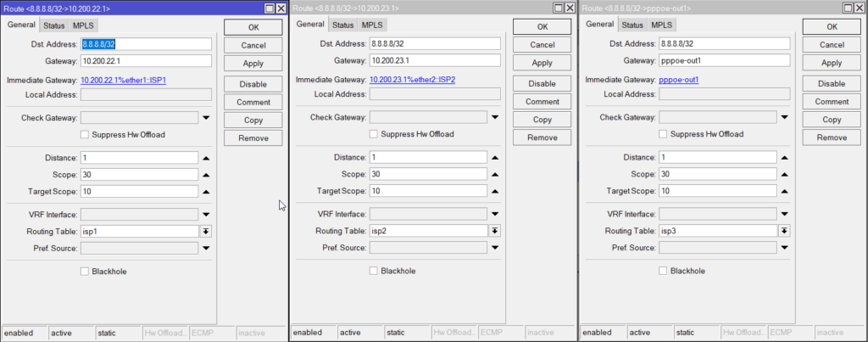Click Distance field in 10.200.22.1 window
This screenshot has width=868, height=342.
[x=140, y=158]
